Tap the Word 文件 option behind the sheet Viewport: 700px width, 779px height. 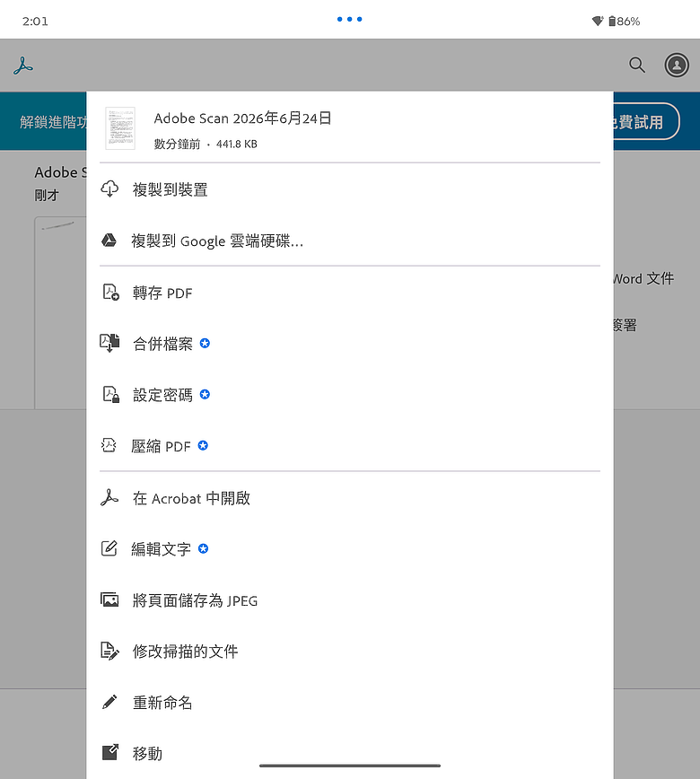643,278
